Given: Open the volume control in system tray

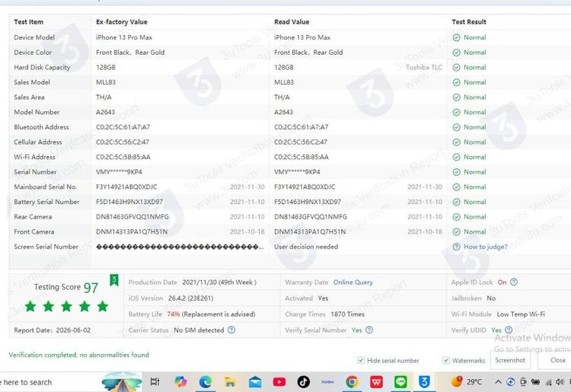Looking at the screenshot, I should [560, 382].
